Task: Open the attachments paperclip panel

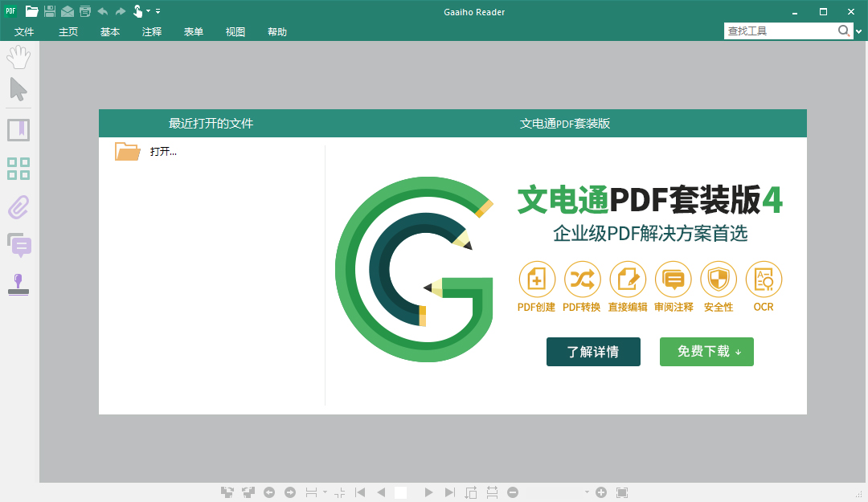Action: pyautogui.click(x=18, y=207)
